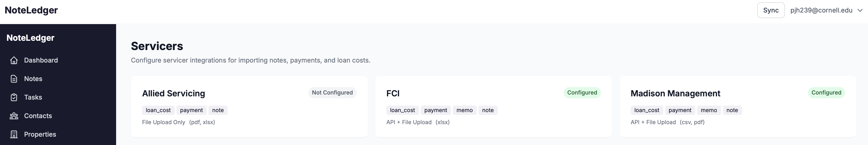868x145 pixels.
Task: Click the Dashboard home icon in sidebar
Action: click(x=14, y=60)
